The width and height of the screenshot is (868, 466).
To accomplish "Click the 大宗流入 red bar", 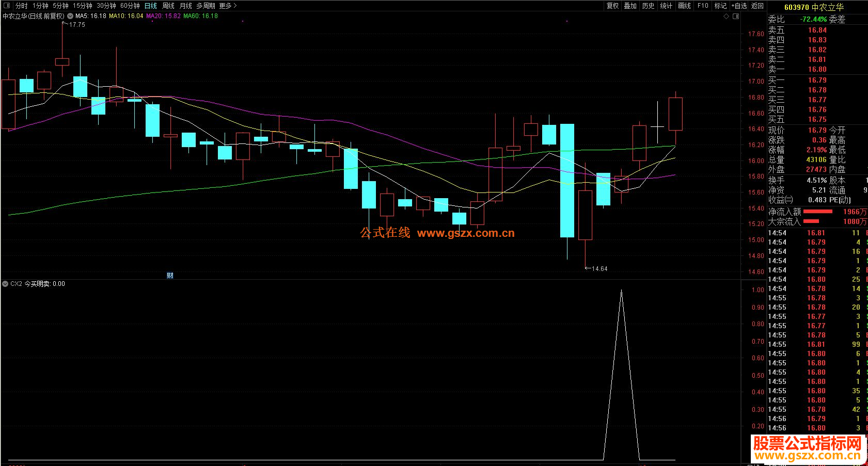I will click(811, 221).
